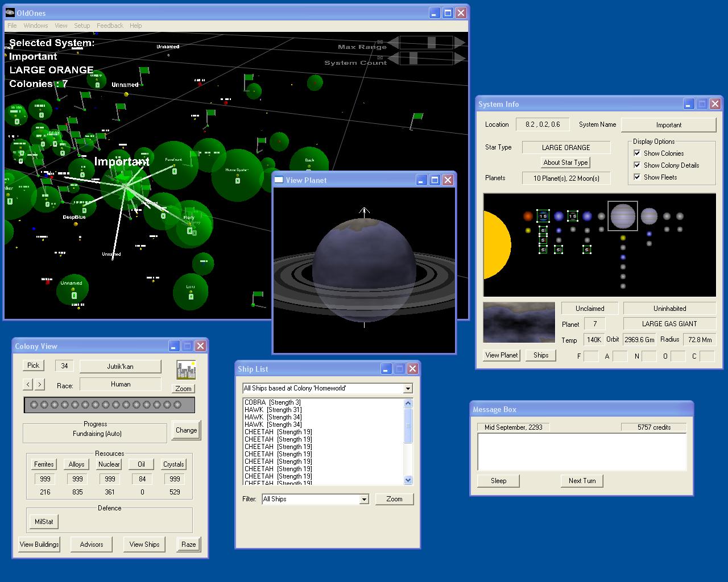Click the Max Range slider handle
This screenshot has height=582, width=728.
click(432, 43)
